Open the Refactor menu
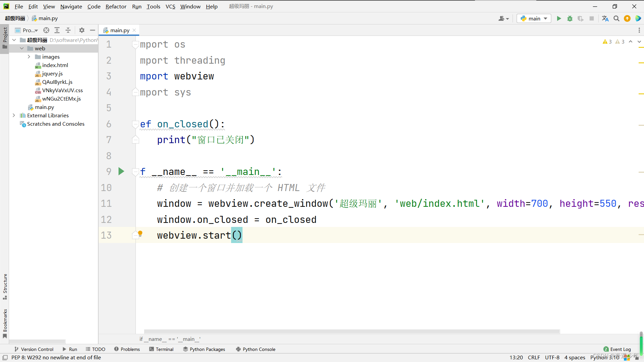The image size is (644, 362). pyautogui.click(x=116, y=6)
